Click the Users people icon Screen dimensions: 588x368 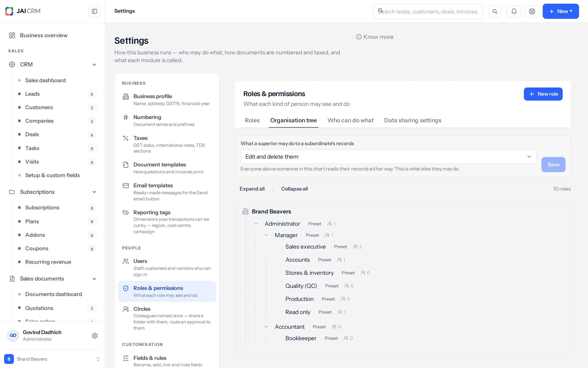[x=126, y=261]
